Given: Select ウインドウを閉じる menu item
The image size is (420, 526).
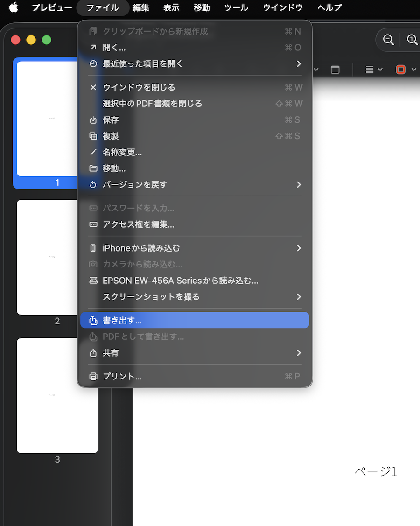Looking at the screenshot, I should point(195,88).
